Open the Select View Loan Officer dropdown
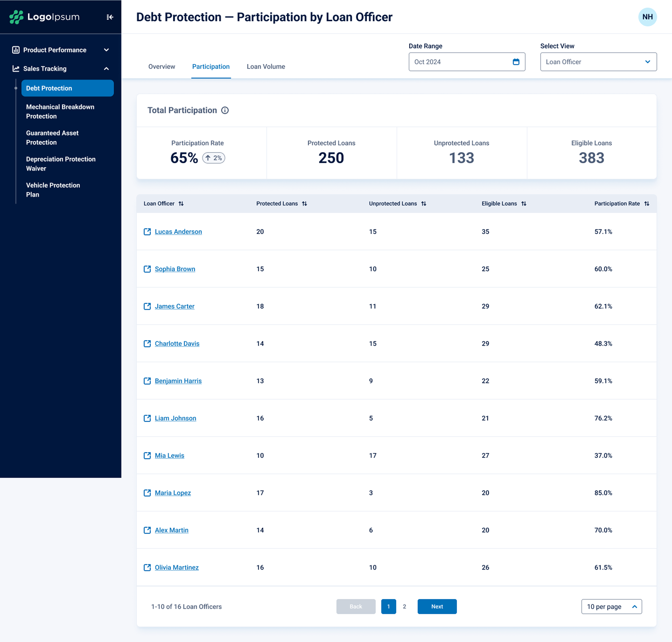Viewport: 672px width, 642px height. [598, 62]
